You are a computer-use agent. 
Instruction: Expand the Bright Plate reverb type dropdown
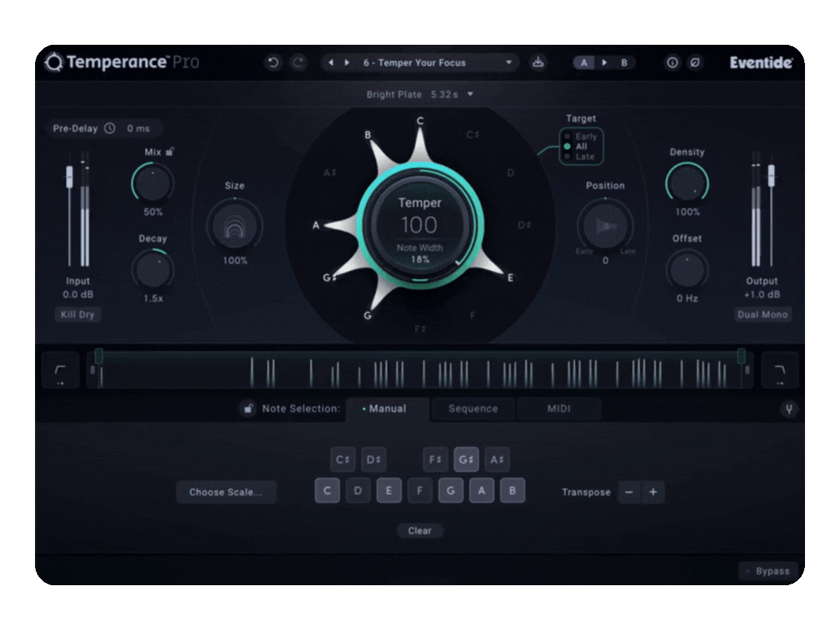pyautogui.click(x=470, y=94)
